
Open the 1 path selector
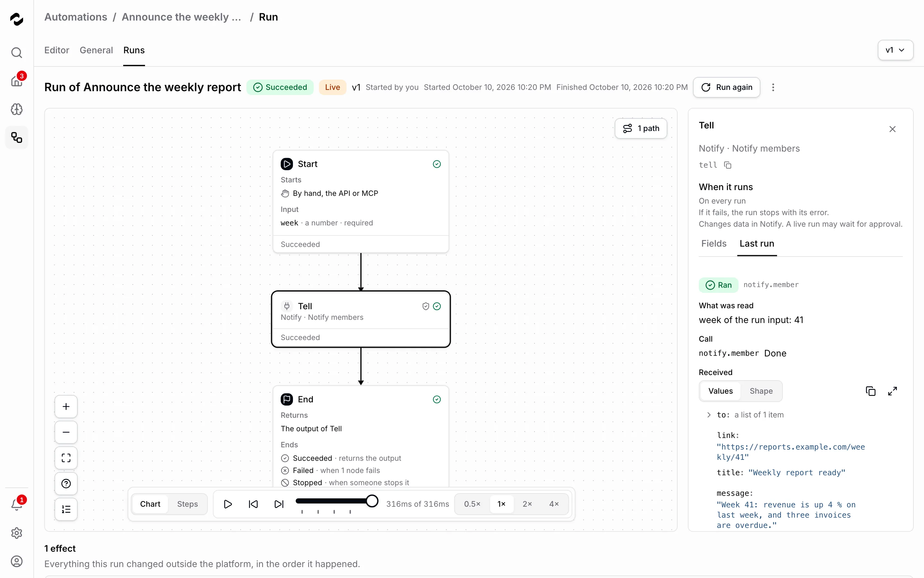tap(641, 128)
